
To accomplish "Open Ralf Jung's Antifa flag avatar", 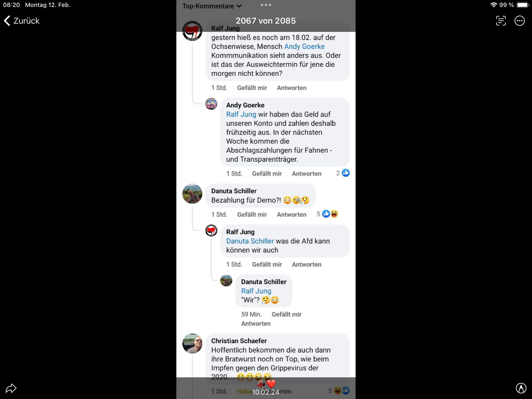I will pyautogui.click(x=192, y=31).
